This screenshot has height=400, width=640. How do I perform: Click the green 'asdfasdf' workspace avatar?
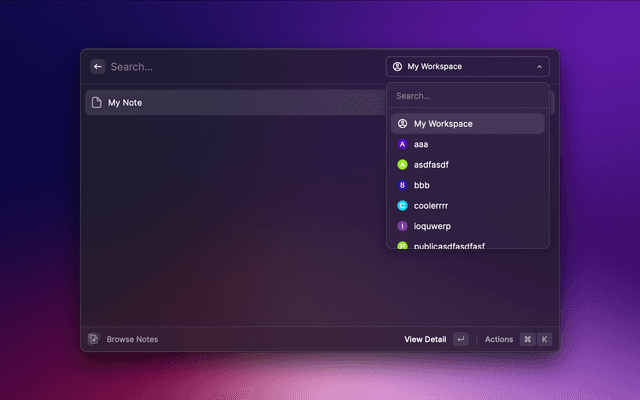pos(402,165)
